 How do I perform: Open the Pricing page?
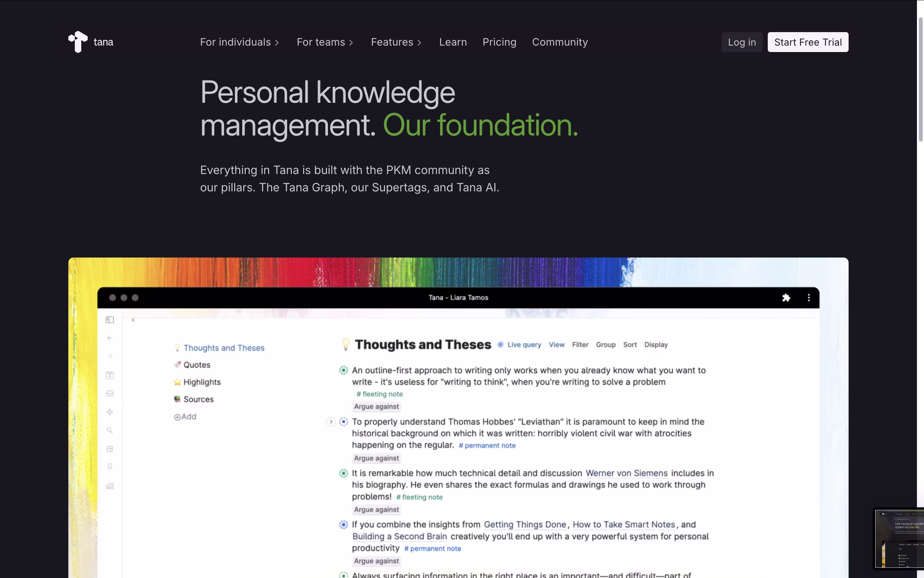pyautogui.click(x=500, y=42)
